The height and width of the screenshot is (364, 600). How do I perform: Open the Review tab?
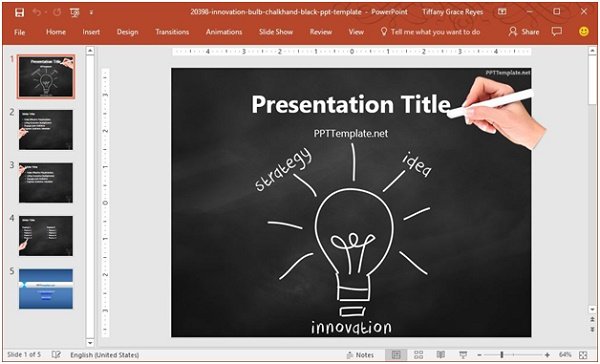pyautogui.click(x=321, y=32)
